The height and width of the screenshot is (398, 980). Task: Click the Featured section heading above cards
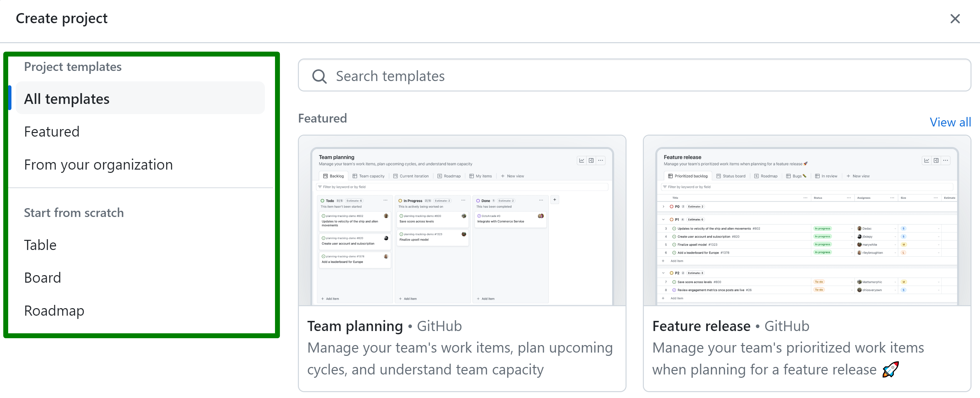(x=322, y=118)
